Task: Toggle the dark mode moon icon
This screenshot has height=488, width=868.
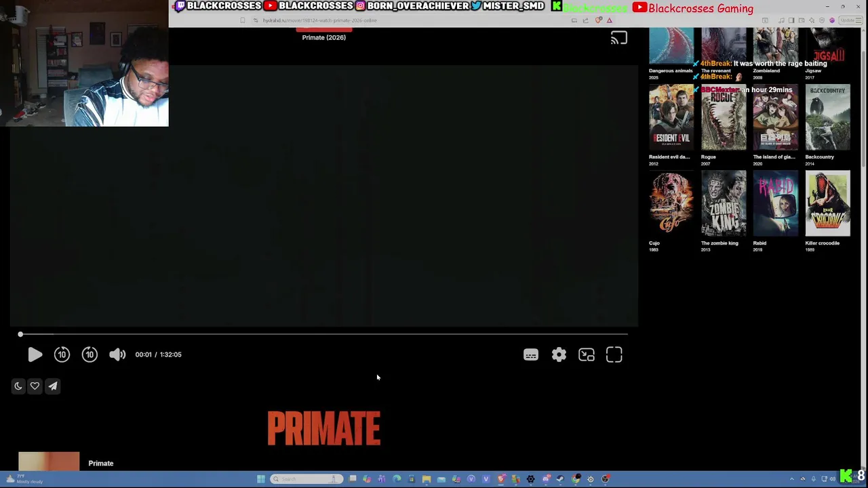Action: pos(18,386)
